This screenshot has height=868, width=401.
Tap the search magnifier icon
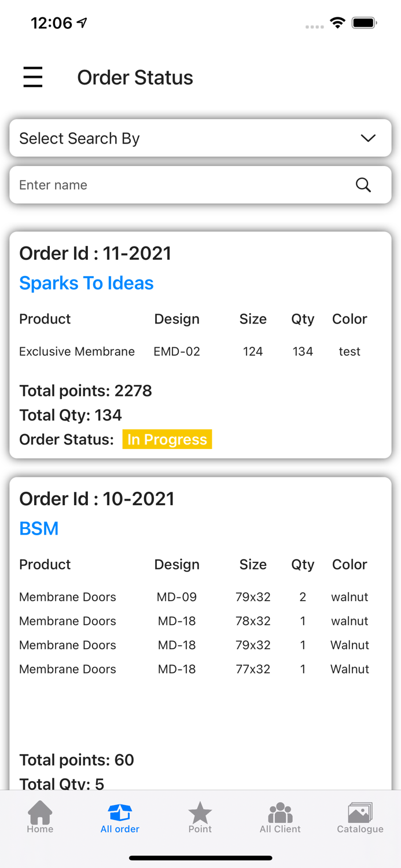363,185
